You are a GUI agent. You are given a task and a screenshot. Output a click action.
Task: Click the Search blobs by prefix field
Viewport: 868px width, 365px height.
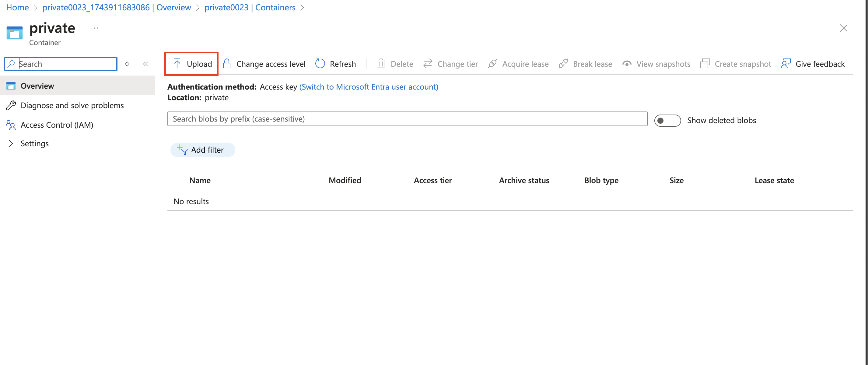(407, 119)
